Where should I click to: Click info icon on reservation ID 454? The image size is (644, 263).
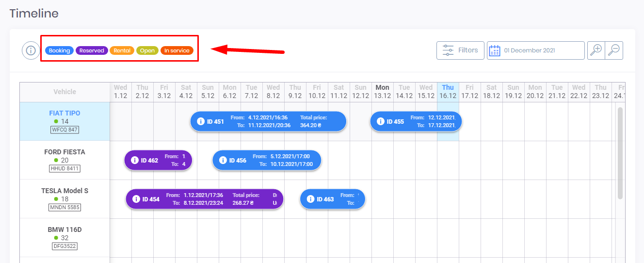136,199
